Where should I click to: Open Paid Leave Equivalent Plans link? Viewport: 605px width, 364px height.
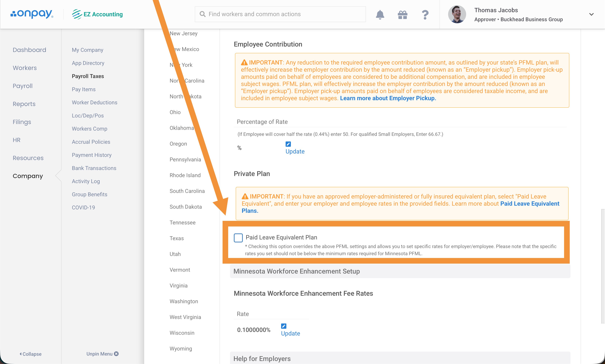pyautogui.click(x=529, y=204)
